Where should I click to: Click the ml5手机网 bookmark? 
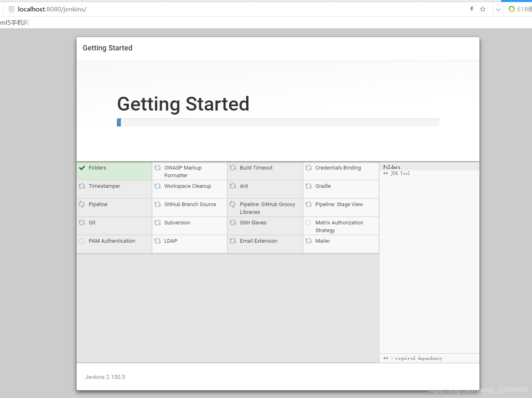tap(15, 22)
